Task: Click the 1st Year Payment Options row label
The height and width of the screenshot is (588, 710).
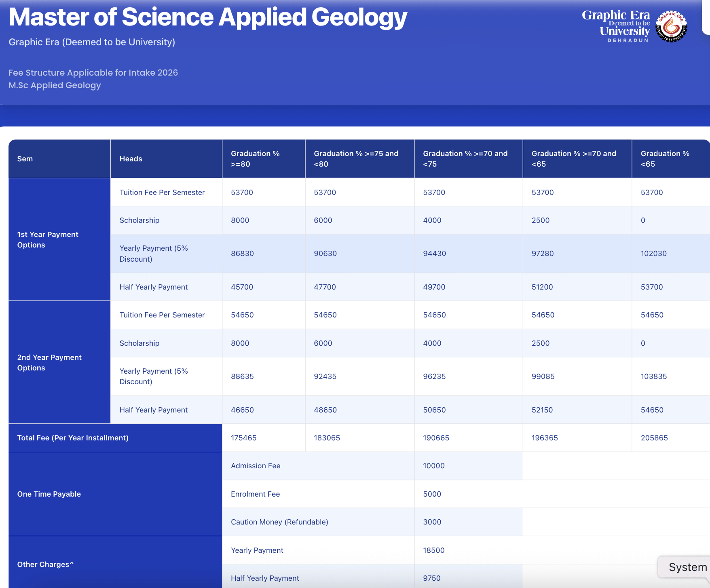Action: point(48,240)
